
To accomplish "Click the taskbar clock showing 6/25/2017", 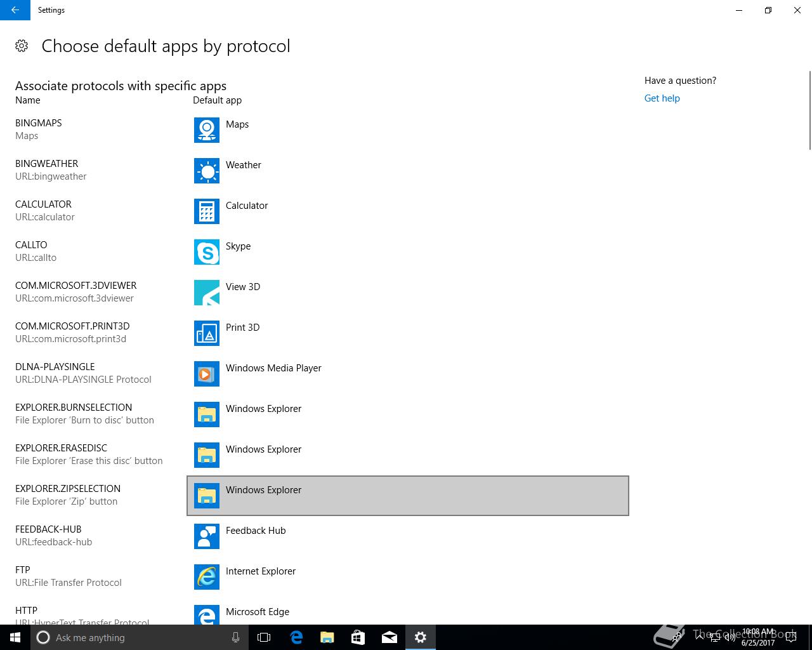I will 758,637.
